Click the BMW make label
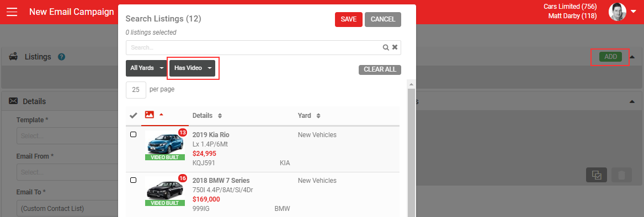 (x=282, y=208)
